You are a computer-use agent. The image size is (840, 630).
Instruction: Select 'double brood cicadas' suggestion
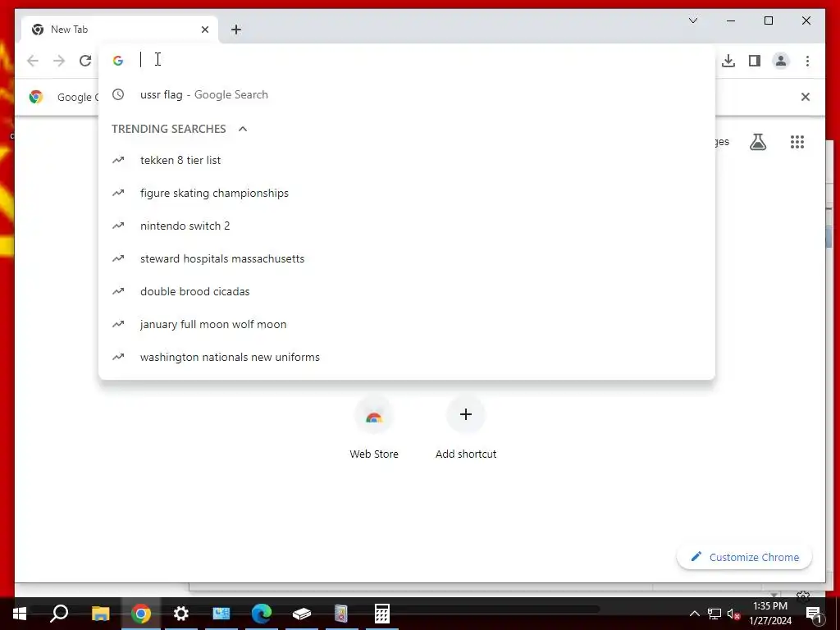coord(407,291)
